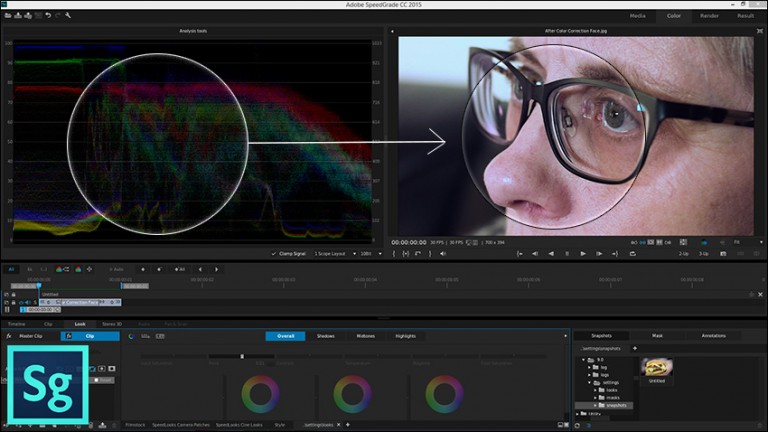Open the 100% scope zoom dropdown
The width and height of the screenshot is (768, 432).
tap(371, 254)
